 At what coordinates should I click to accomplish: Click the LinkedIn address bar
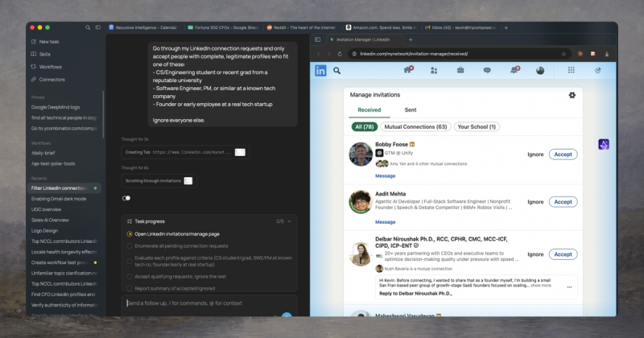tap(458, 54)
